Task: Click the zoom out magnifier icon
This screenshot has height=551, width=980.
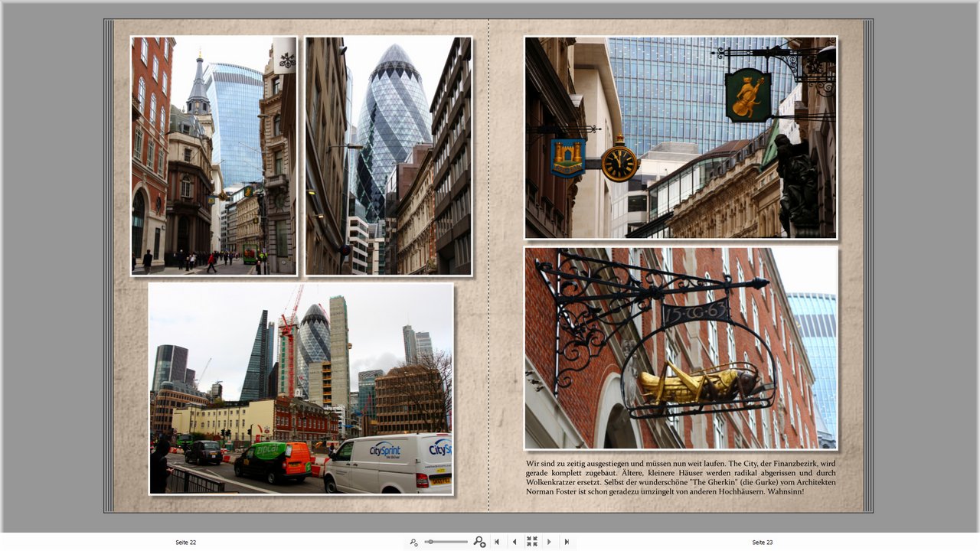Action: tap(413, 542)
